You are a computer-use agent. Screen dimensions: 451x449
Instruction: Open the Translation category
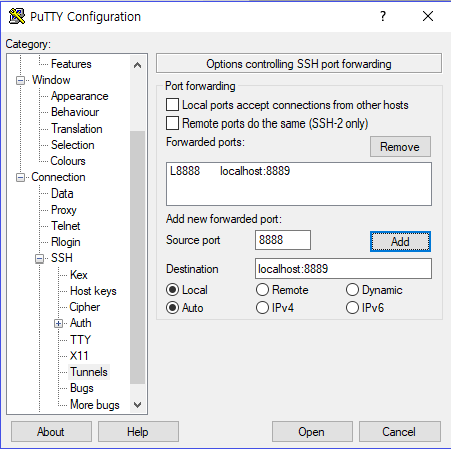(x=77, y=129)
